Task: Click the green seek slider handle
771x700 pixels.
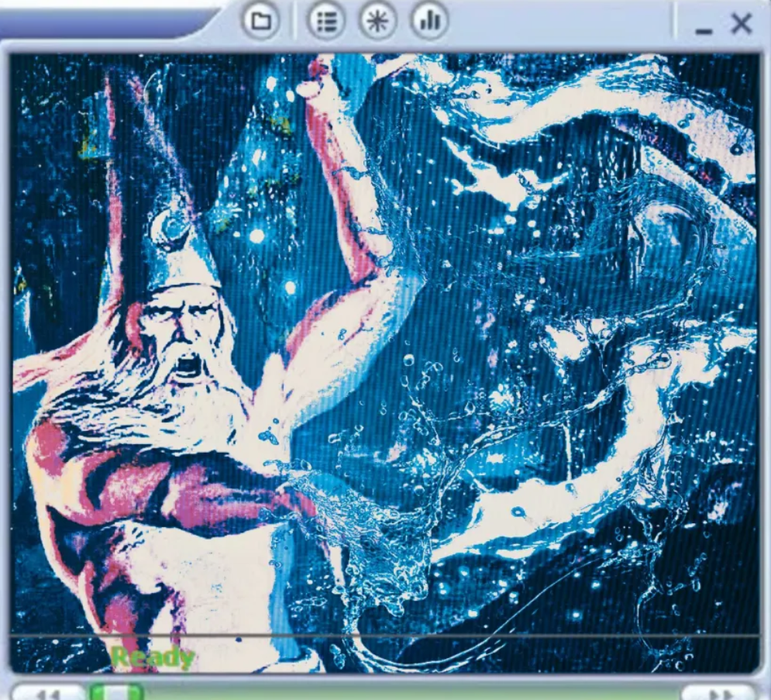Action: (x=116, y=691)
